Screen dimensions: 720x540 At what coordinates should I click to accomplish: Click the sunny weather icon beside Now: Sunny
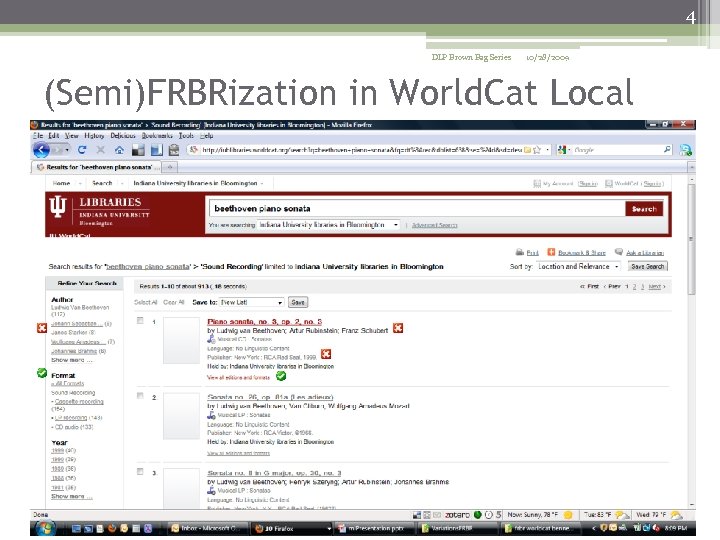[568, 515]
